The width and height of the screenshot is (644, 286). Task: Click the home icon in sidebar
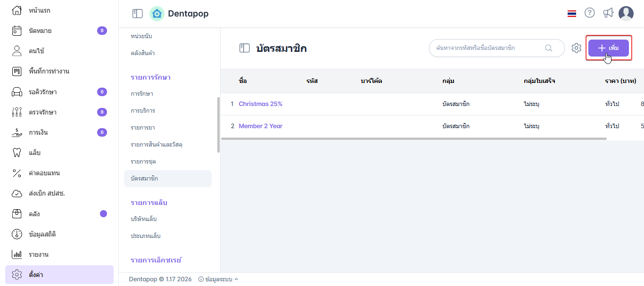[x=17, y=10]
